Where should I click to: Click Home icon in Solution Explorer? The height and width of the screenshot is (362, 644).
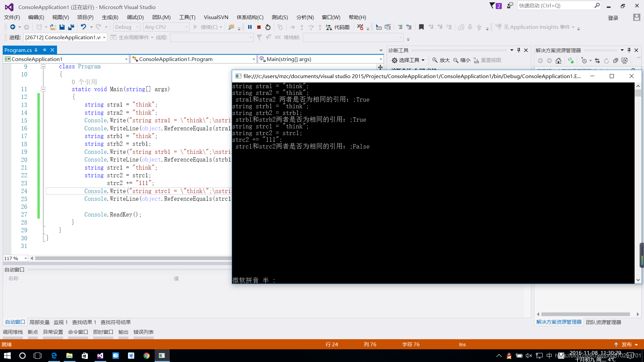click(558, 61)
